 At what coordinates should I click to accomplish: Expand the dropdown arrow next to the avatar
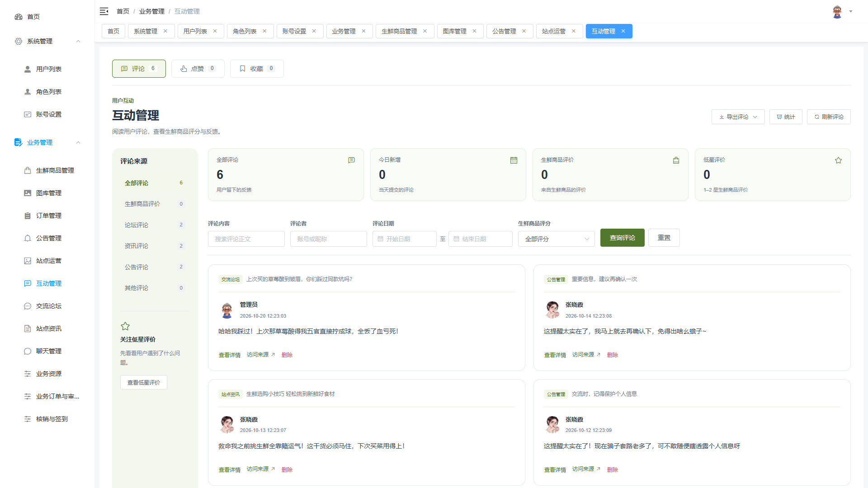pyautogui.click(x=851, y=11)
